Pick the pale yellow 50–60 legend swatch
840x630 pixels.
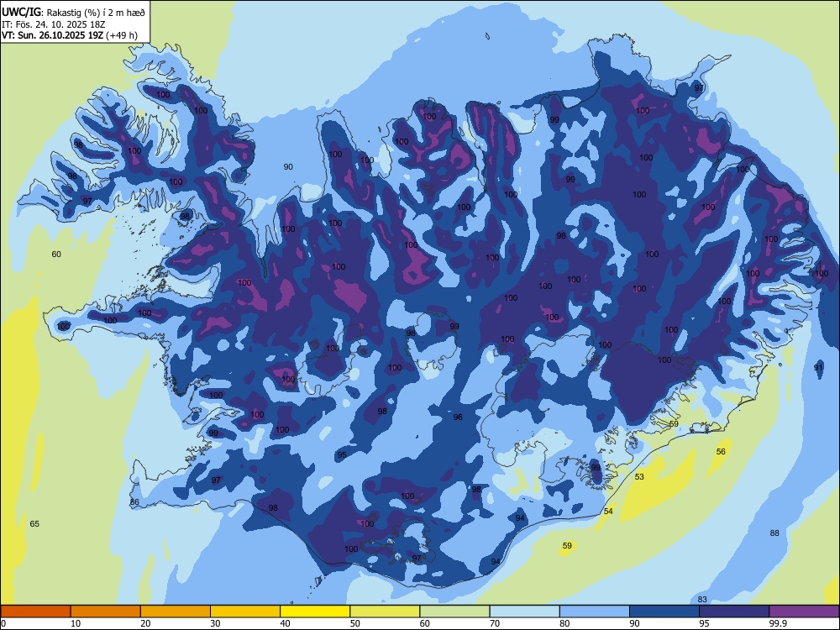tap(385, 612)
